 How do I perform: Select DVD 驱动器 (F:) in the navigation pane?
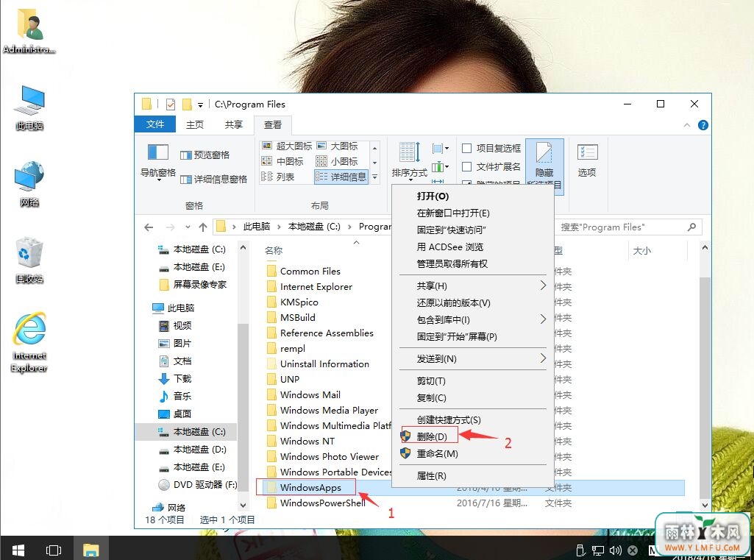coord(198,484)
